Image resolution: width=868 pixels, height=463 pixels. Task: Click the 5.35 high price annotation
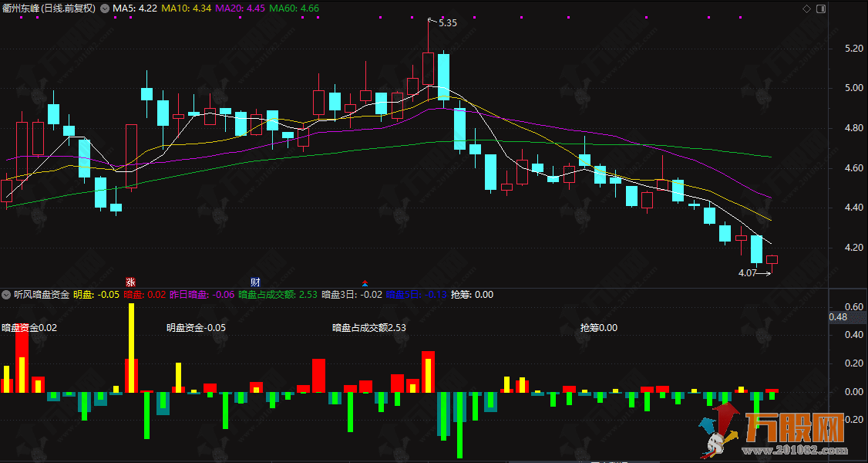[447, 23]
